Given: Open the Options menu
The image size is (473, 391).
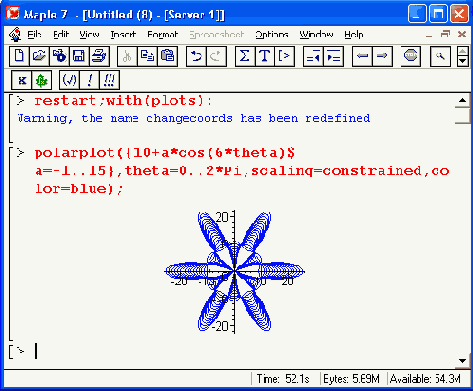Looking at the screenshot, I should coord(272,34).
